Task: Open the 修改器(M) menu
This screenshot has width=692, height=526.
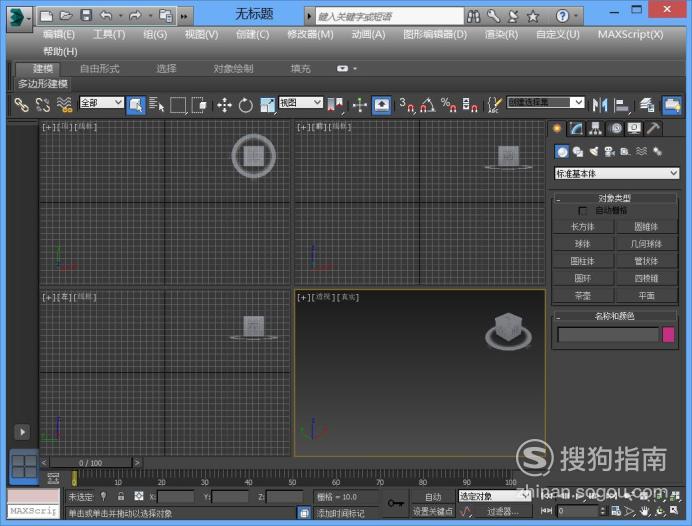Action: pyautogui.click(x=310, y=34)
